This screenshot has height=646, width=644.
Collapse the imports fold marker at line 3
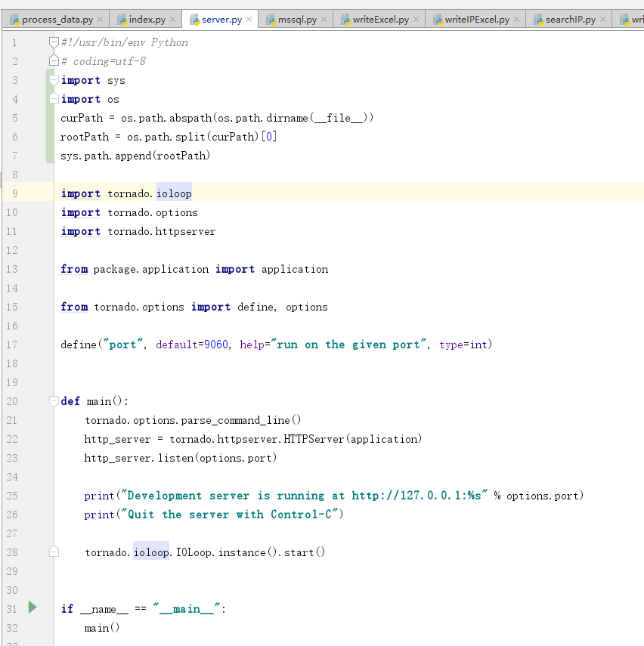pos(54,80)
